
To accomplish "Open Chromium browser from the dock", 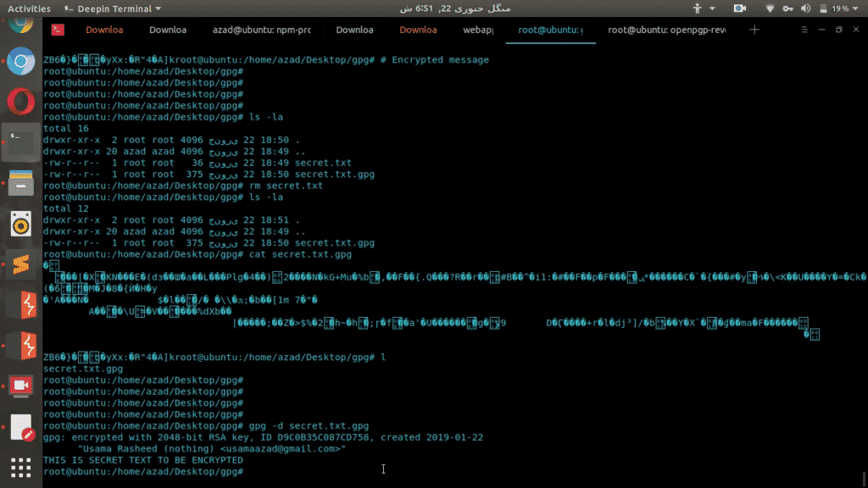I will (x=21, y=61).
